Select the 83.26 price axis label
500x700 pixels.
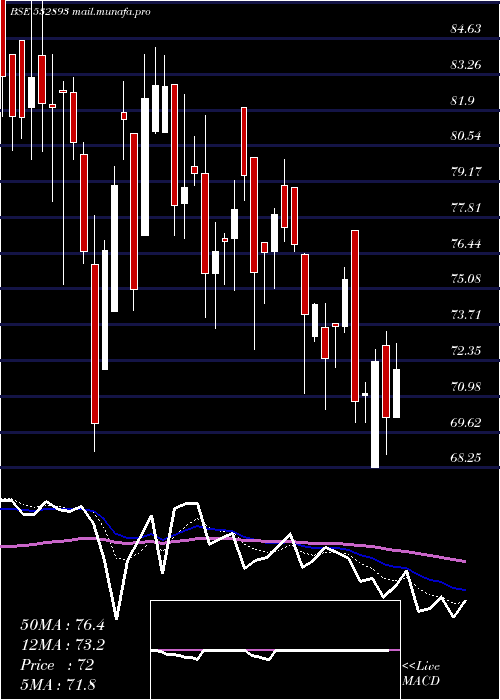pyautogui.click(x=466, y=65)
